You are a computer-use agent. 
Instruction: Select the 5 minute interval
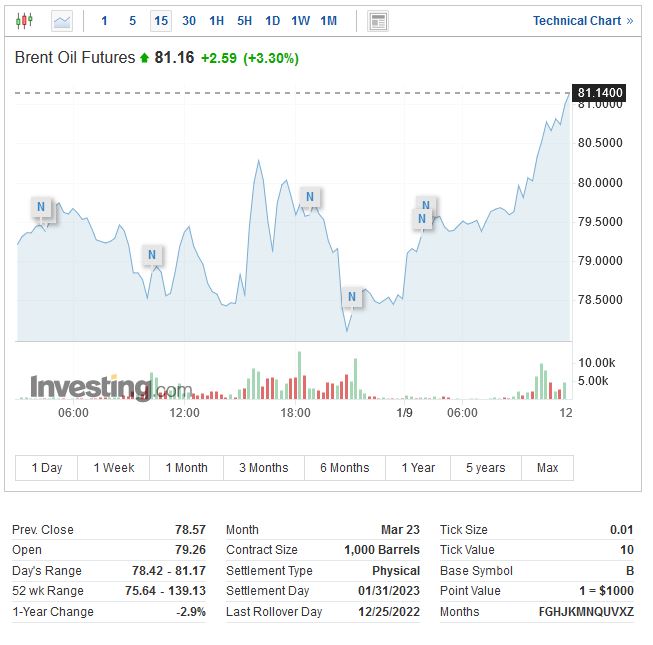[132, 20]
